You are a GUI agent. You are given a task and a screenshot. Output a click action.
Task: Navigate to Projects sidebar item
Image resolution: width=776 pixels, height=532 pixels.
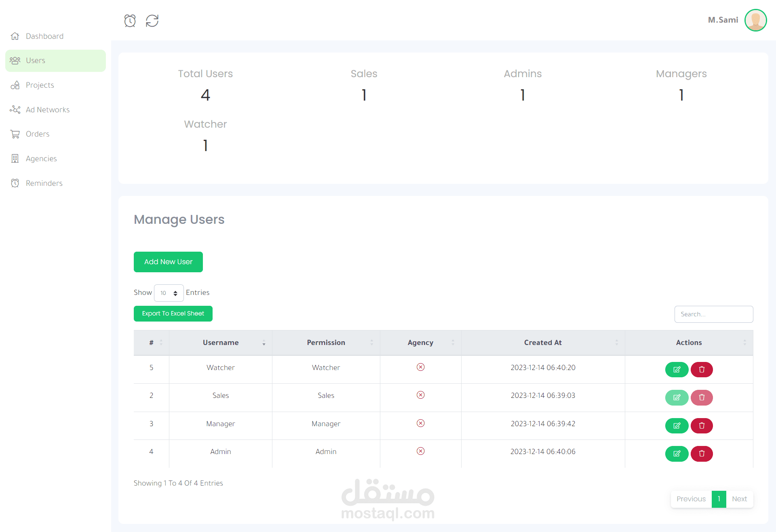click(x=40, y=85)
